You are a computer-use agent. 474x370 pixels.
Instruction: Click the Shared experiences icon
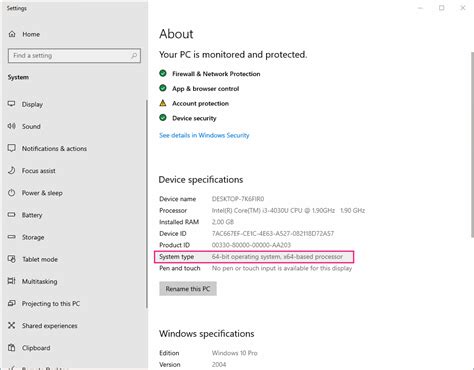[12, 325]
